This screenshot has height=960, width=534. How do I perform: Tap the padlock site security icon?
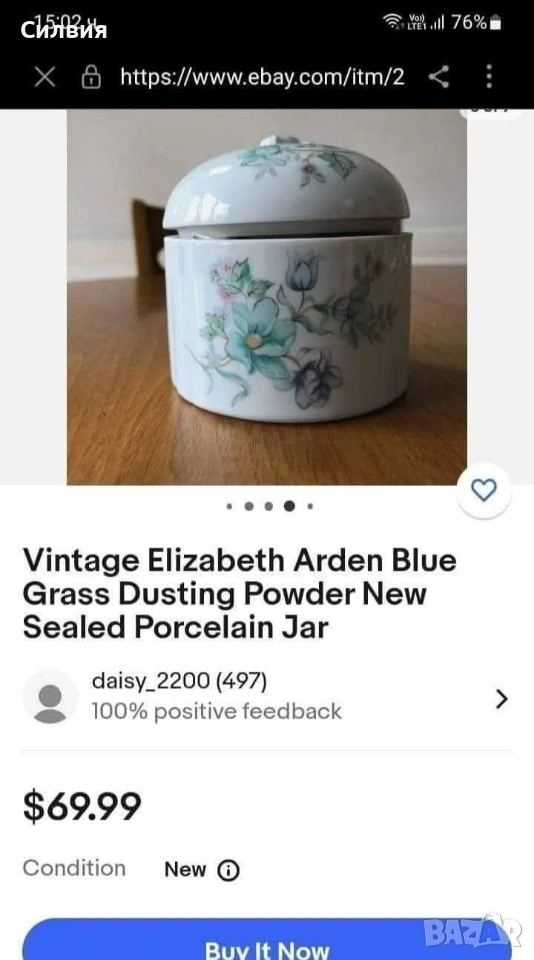click(x=91, y=77)
